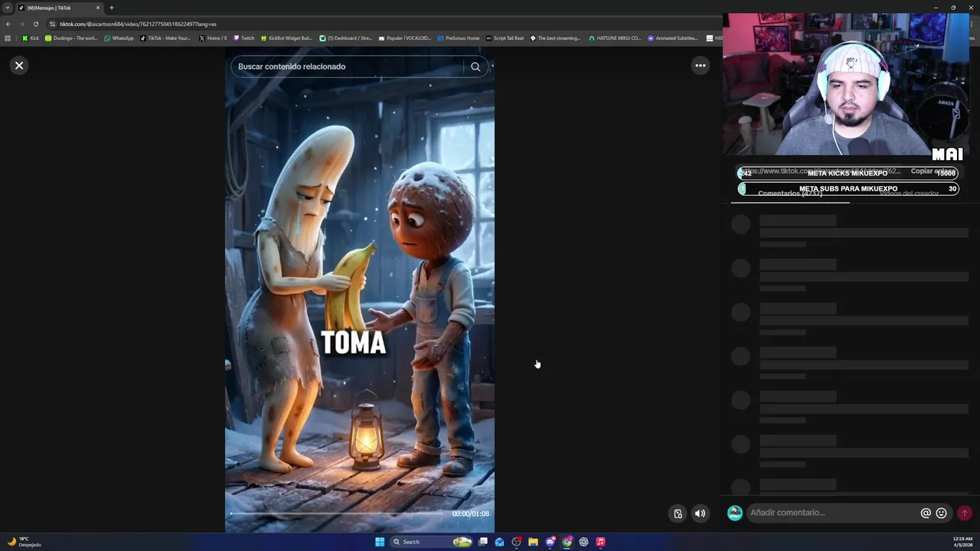Open the KickBot Widget Builder bookmark

(286, 38)
